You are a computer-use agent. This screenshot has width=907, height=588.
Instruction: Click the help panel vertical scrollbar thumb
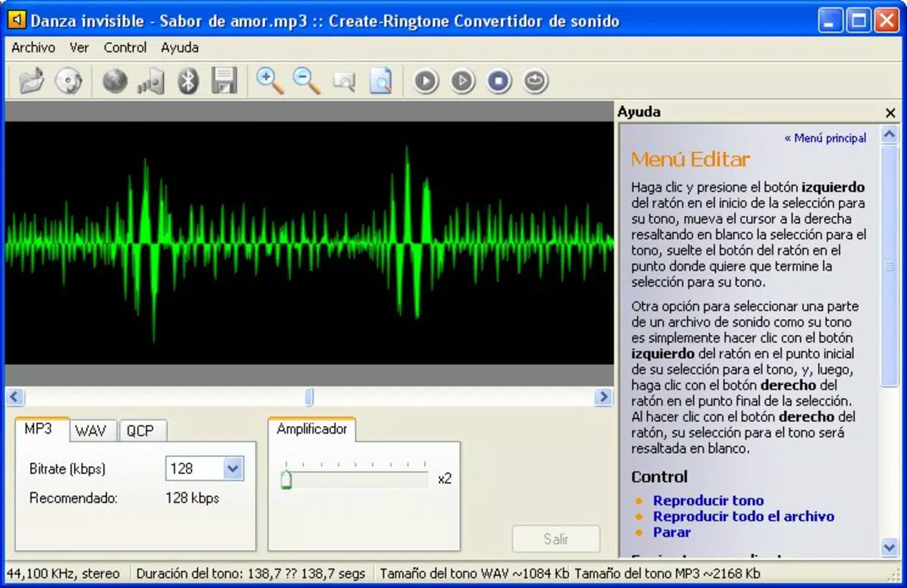(x=889, y=266)
